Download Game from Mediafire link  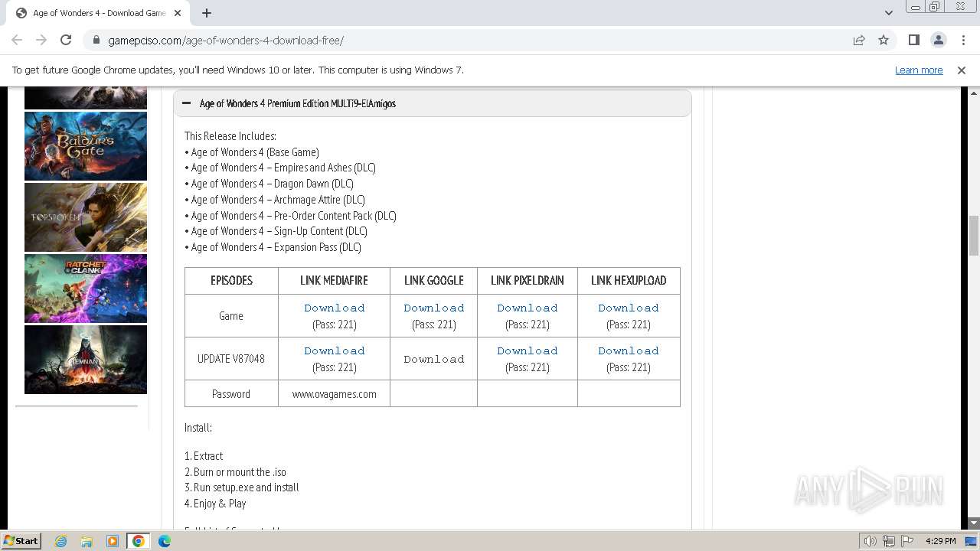[335, 308]
